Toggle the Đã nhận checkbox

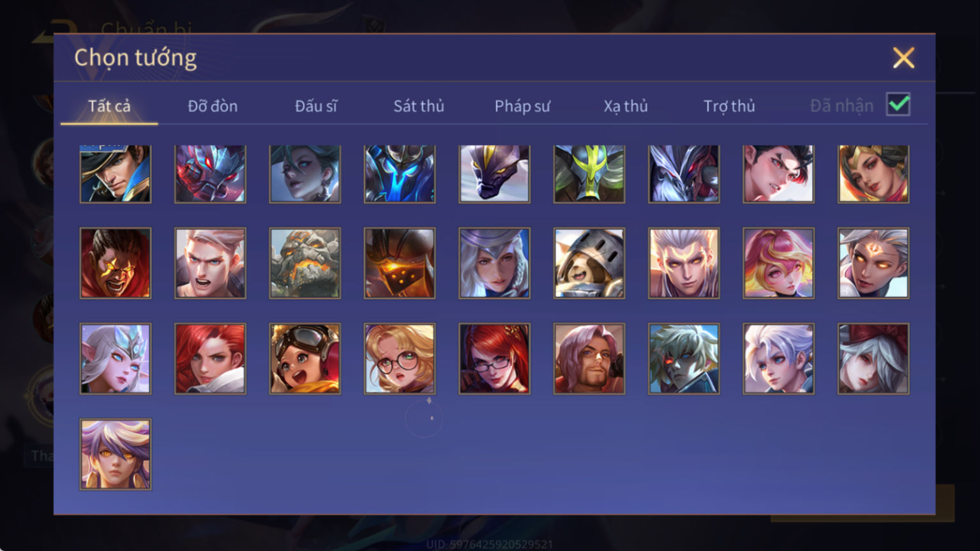[x=898, y=105]
